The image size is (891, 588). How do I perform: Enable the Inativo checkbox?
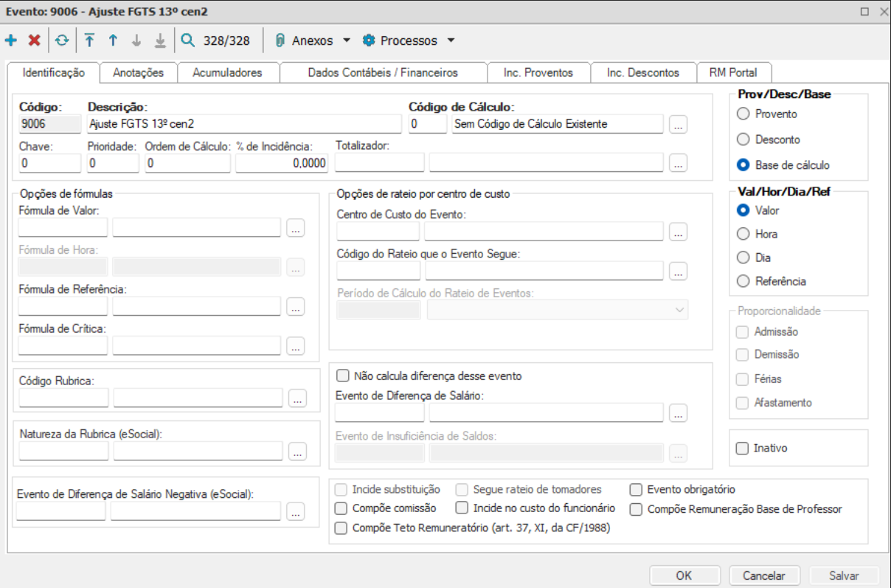point(743,448)
